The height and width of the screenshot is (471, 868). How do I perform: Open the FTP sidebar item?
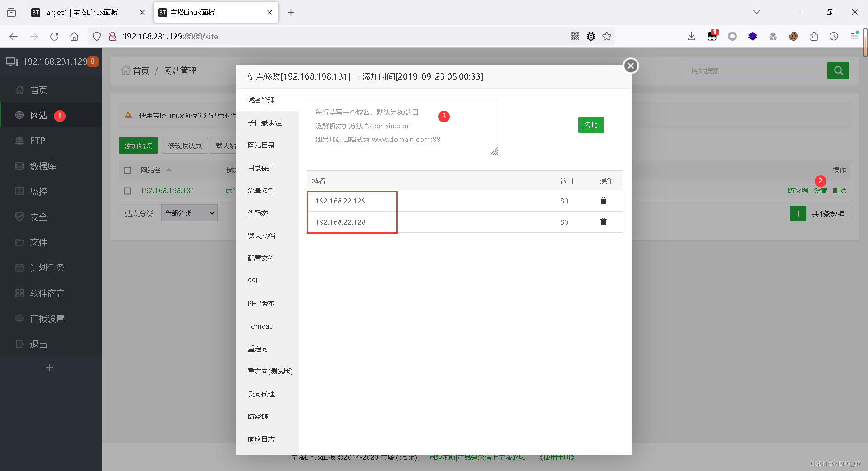(x=51, y=141)
